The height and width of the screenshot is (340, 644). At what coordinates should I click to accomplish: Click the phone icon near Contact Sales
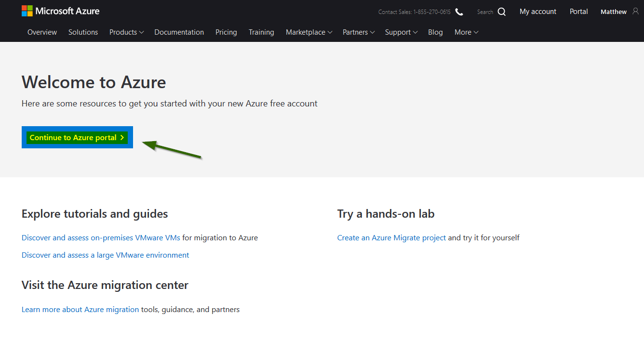tap(458, 11)
